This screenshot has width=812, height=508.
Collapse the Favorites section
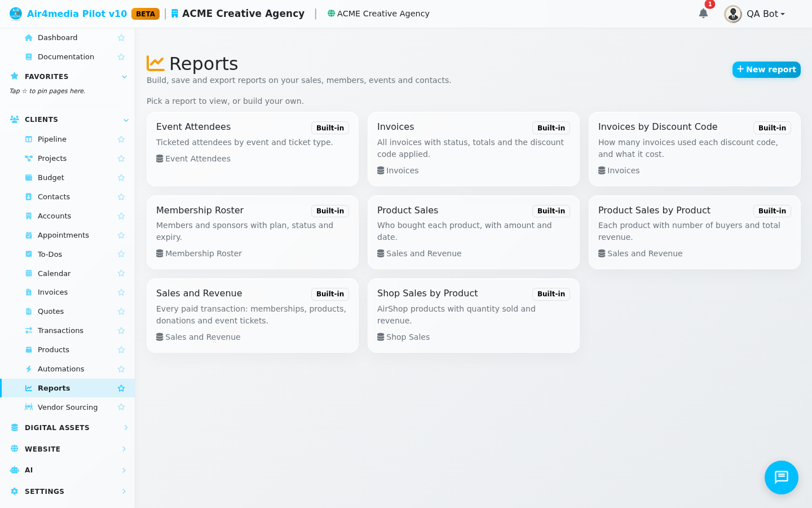point(125,77)
